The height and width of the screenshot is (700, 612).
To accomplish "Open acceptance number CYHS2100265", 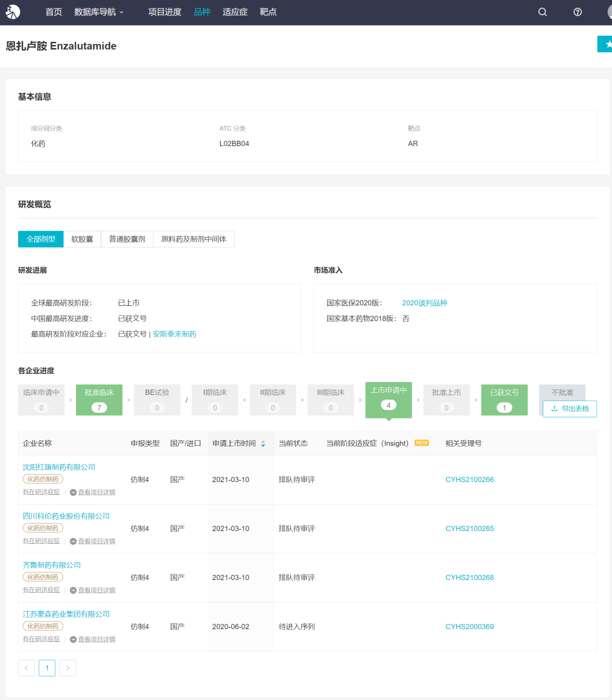I will point(470,529).
